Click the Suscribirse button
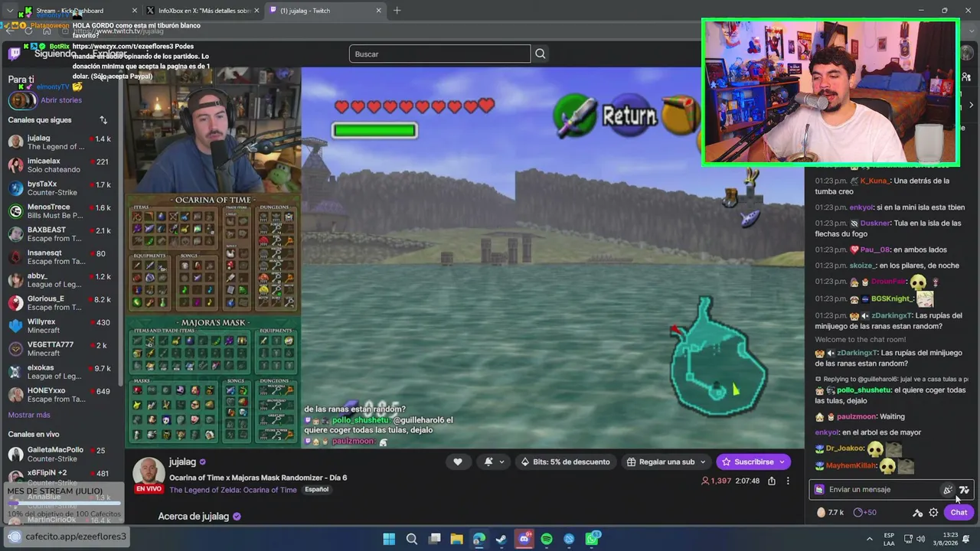The height and width of the screenshot is (551, 980). (x=753, y=461)
